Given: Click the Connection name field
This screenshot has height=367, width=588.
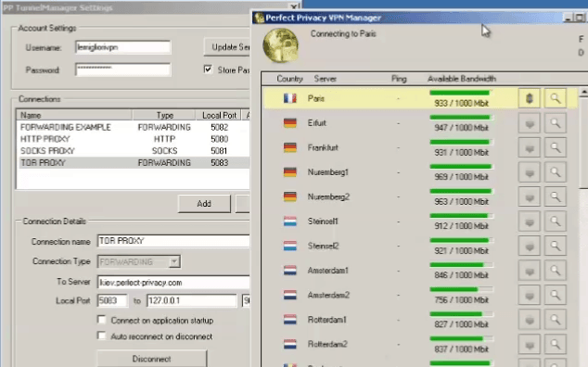Looking at the screenshot, I should [173, 241].
